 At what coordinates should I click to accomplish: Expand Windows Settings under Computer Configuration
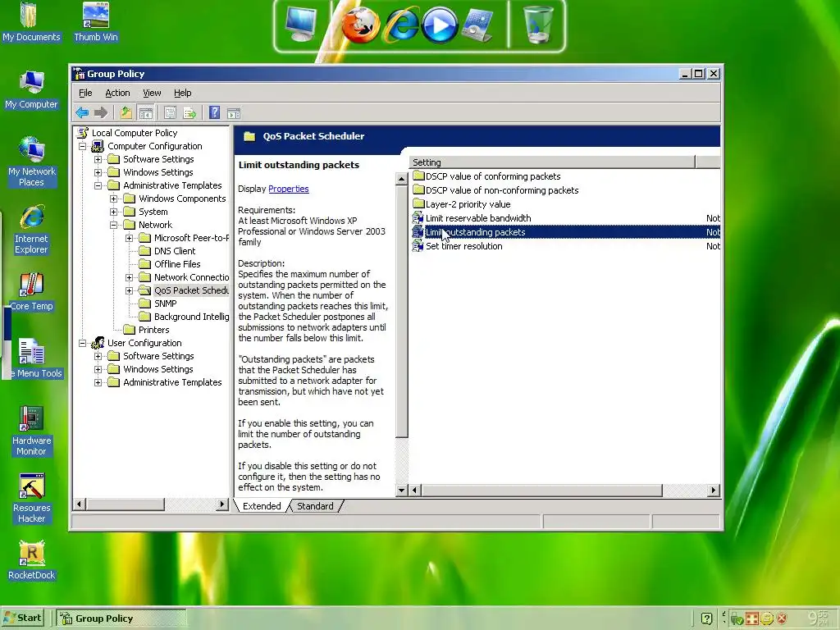98,172
